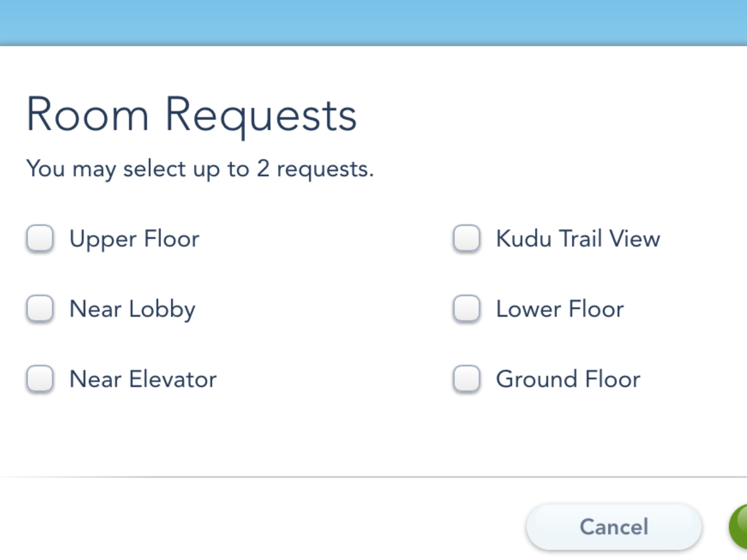The width and height of the screenshot is (747, 560).
Task: Tick the Near Lobby checkbox
Action: click(x=40, y=308)
